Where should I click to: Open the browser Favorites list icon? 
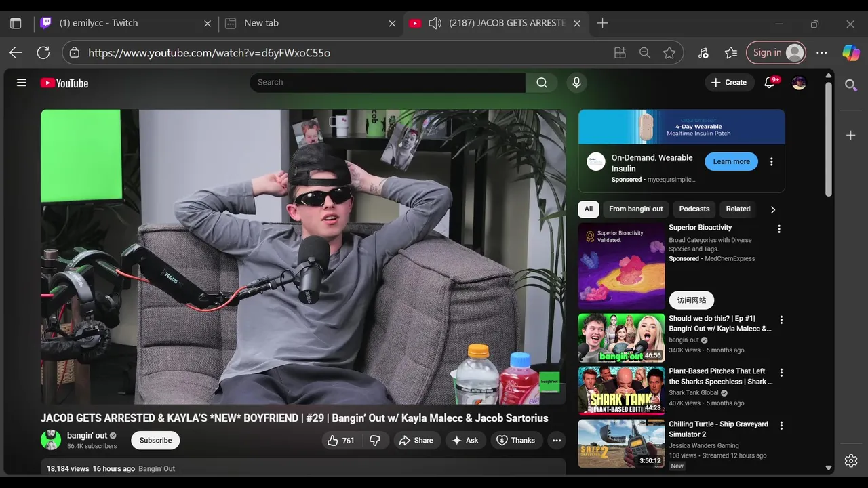click(730, 53)
